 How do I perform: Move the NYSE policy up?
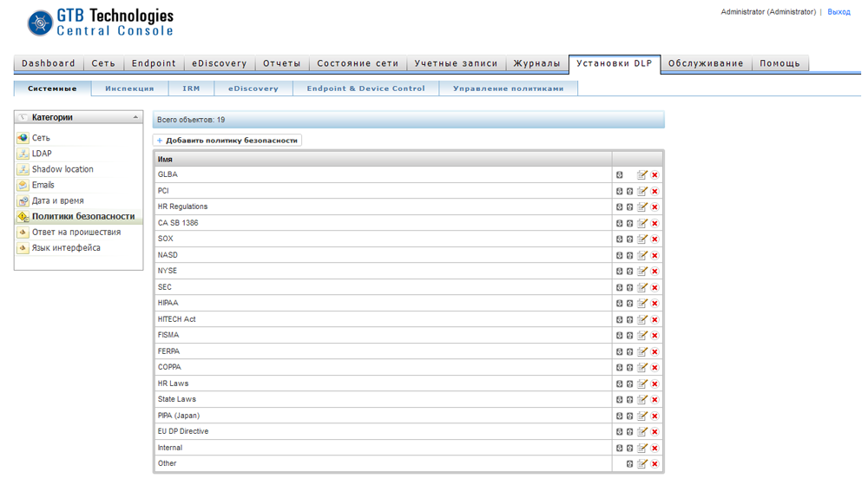pyautogui.click(x=630, y=271)
